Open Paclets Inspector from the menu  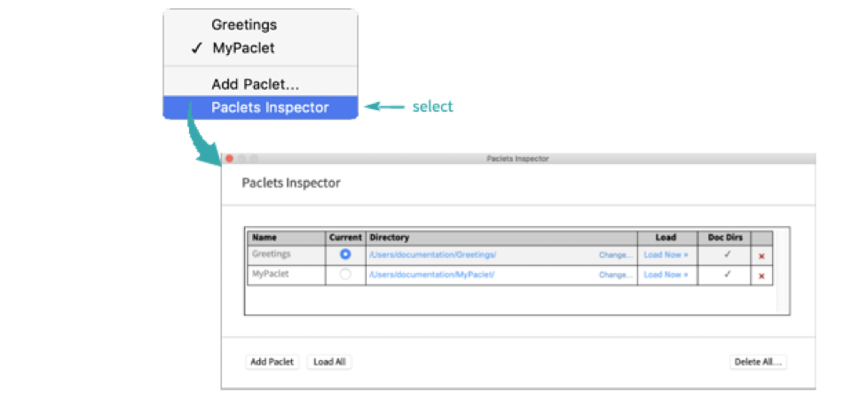270,107
